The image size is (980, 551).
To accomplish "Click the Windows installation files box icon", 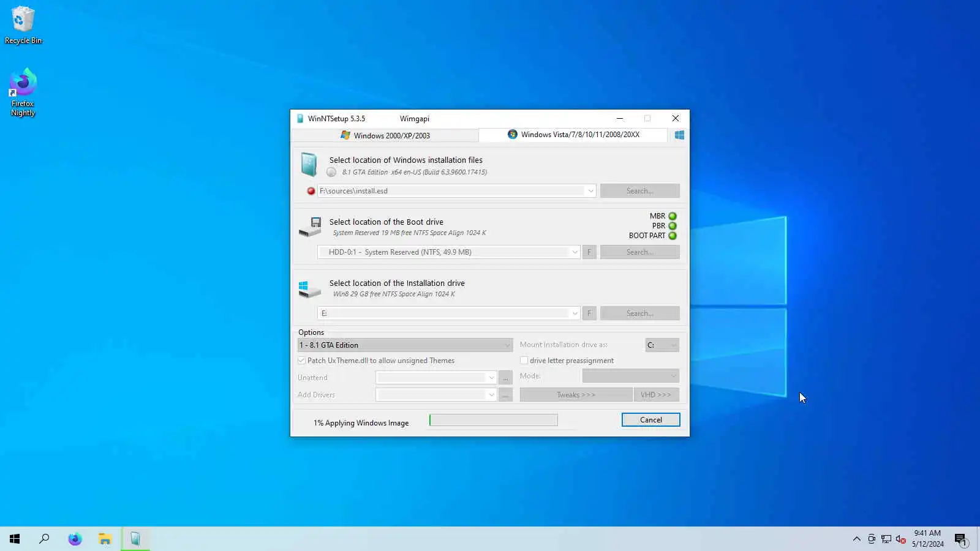I will coord(309,165).
